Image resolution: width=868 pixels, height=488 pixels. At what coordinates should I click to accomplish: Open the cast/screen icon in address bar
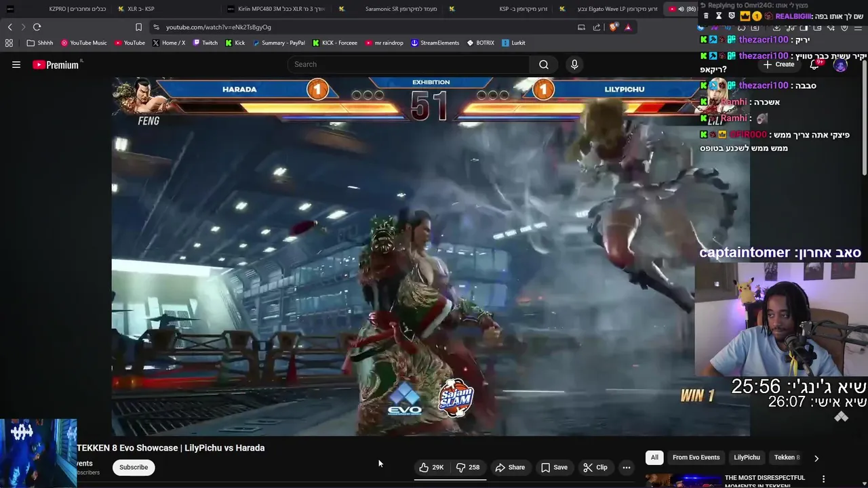[x=581, y=27]
